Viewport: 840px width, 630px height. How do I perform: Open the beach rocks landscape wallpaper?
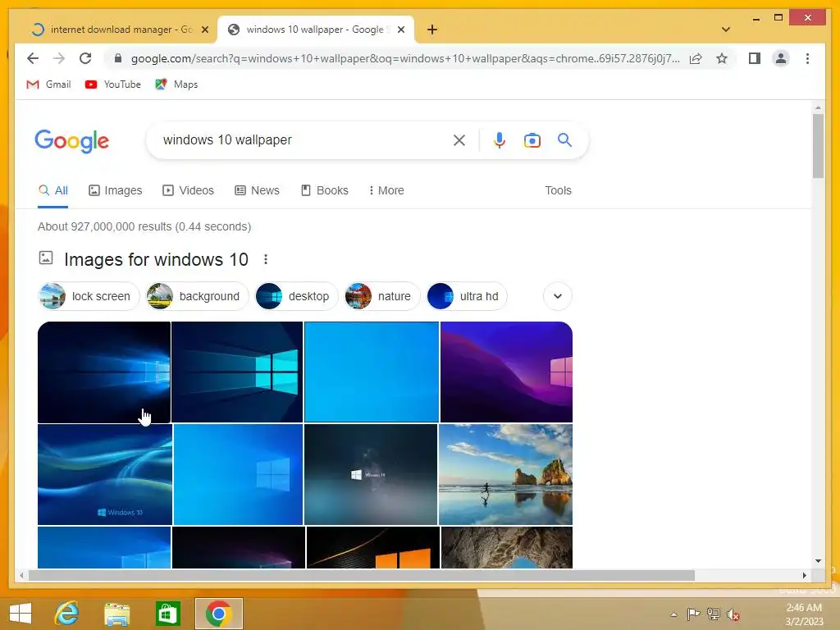point(505,474)
